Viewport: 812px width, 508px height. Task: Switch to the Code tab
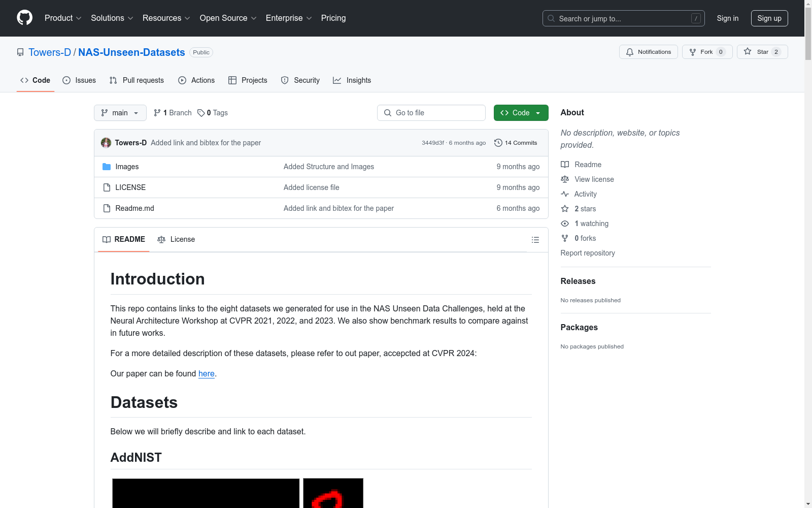[36, 80]
